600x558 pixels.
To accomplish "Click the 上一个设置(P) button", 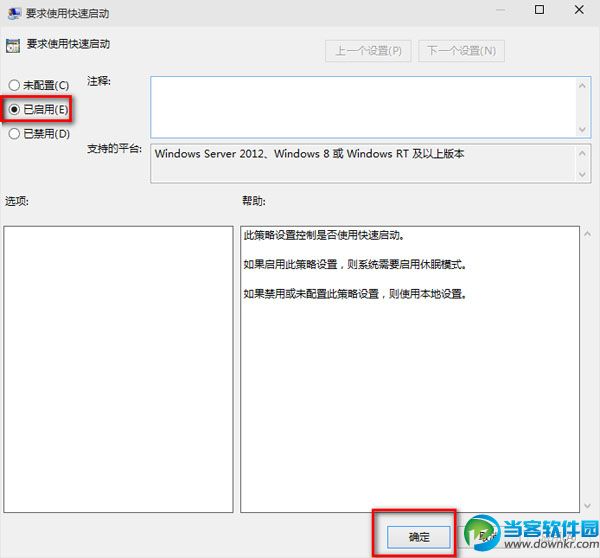I will tap(368, 51).
